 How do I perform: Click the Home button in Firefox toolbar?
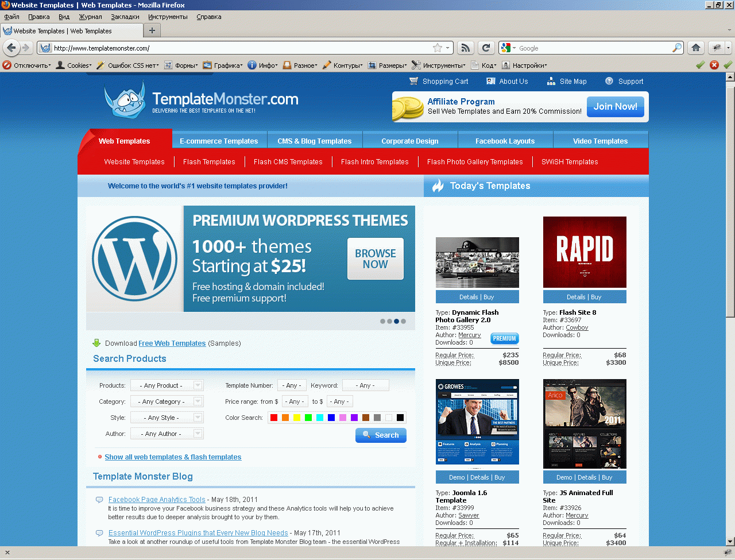tap(696, 48)
